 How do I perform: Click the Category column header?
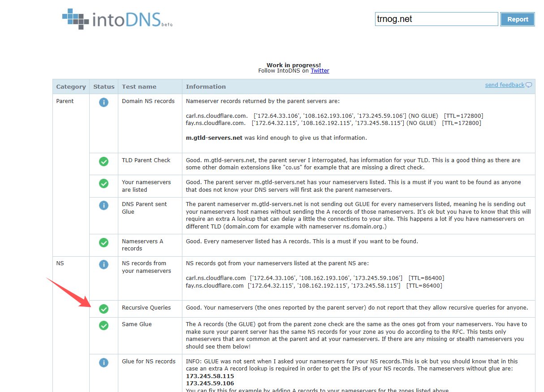71,87
